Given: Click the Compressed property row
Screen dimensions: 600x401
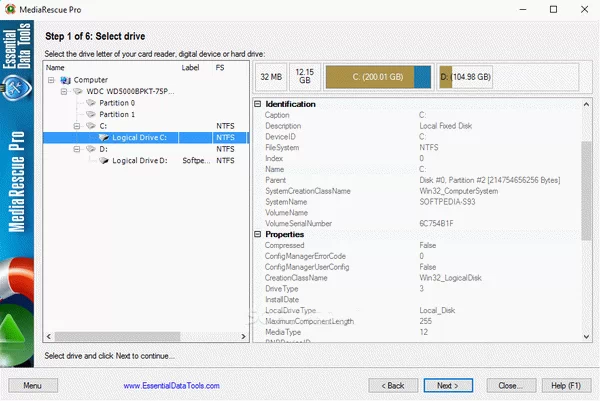Looking at the screenshot, I should click(x=417, y=245).
